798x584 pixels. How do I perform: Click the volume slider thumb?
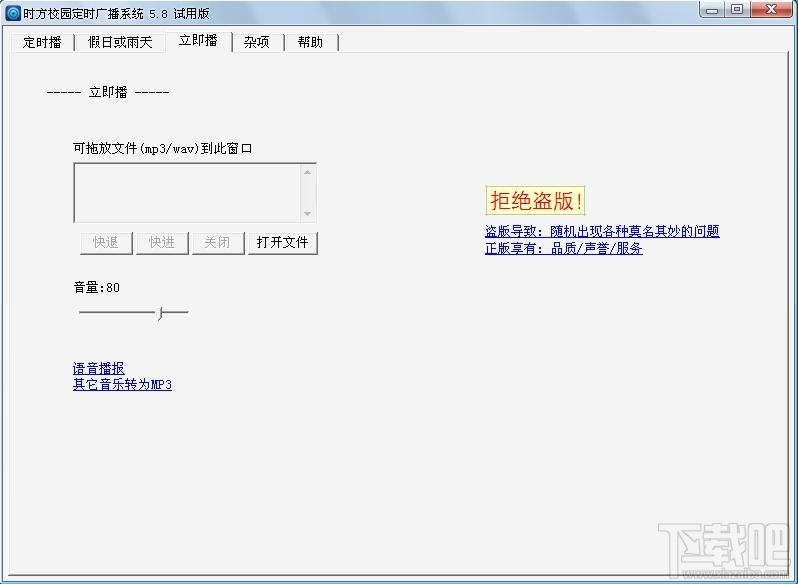[x=160, y=313]
